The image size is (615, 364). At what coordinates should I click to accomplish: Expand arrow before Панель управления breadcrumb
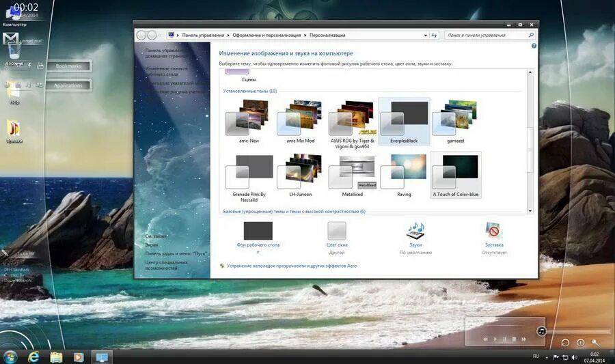[178, 36]
